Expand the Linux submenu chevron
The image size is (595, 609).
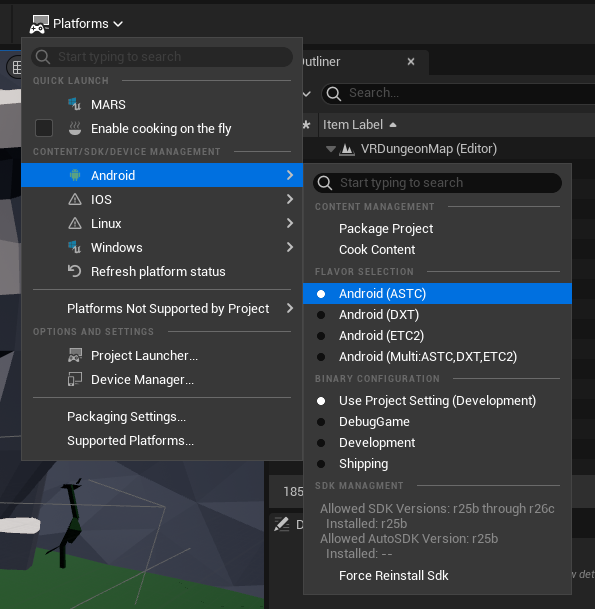tap(290, 223)
